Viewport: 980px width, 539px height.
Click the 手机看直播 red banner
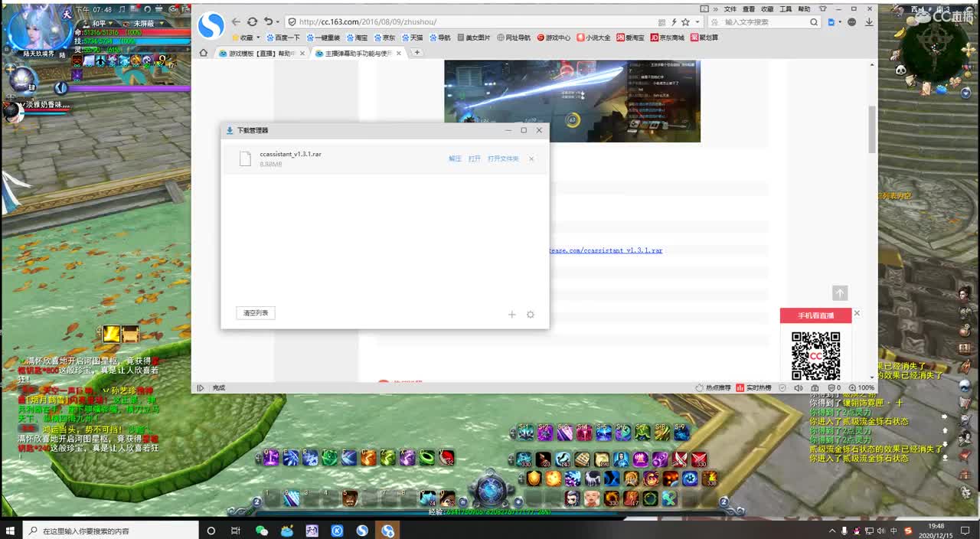click(815, 315)
